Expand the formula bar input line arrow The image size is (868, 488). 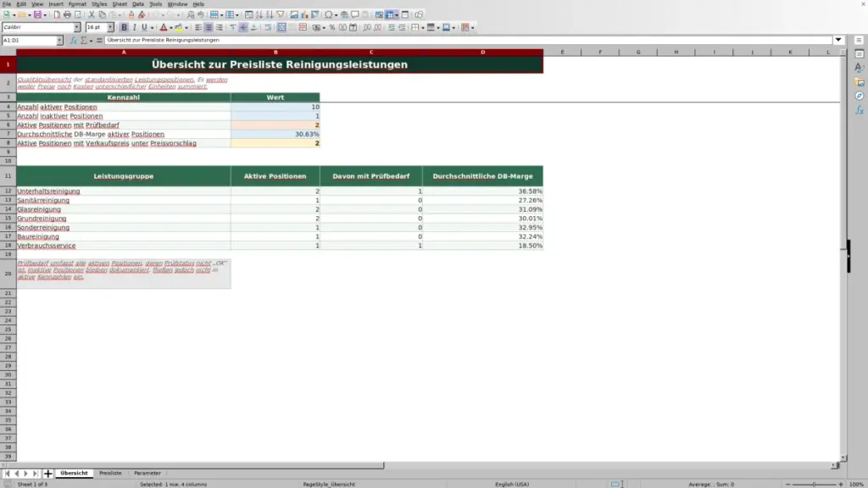click(x=838, y=40)
